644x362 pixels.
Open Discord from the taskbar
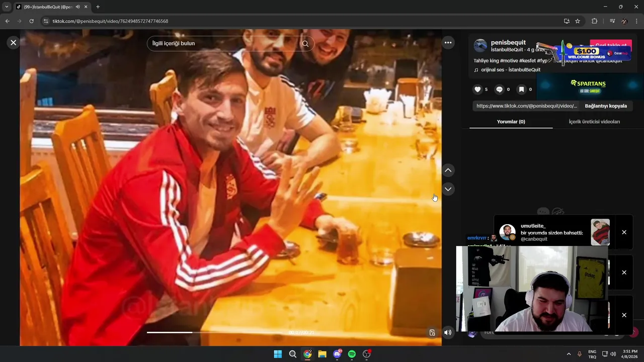(x=337, y=354)
